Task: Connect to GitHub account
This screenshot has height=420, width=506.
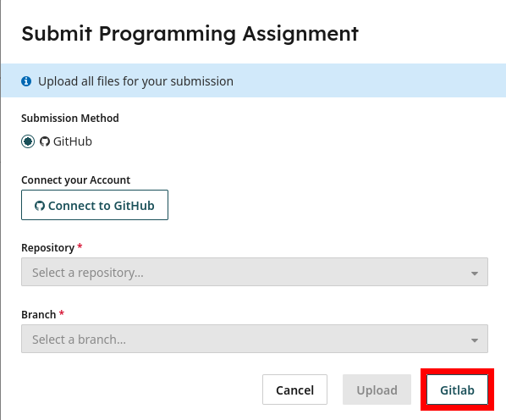Action: (x=95, y=205)
